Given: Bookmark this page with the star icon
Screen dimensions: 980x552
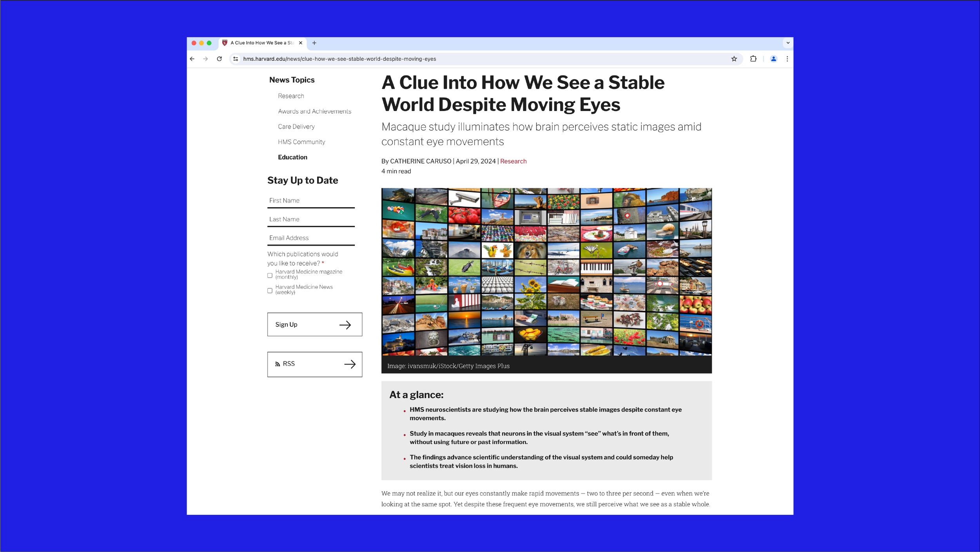Looking at the screenshot, I should point(733,59).
